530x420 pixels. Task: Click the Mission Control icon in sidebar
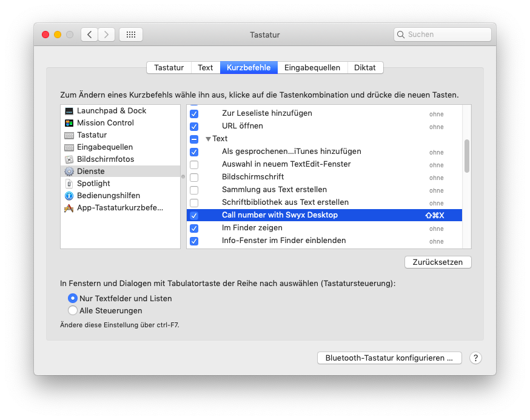click(69, 123)
